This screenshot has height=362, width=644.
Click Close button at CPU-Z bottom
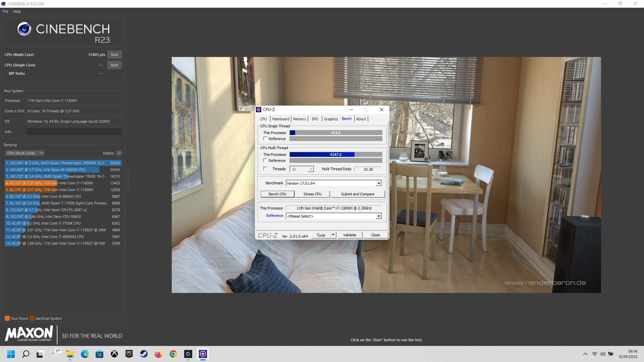(x=375, y=235)
